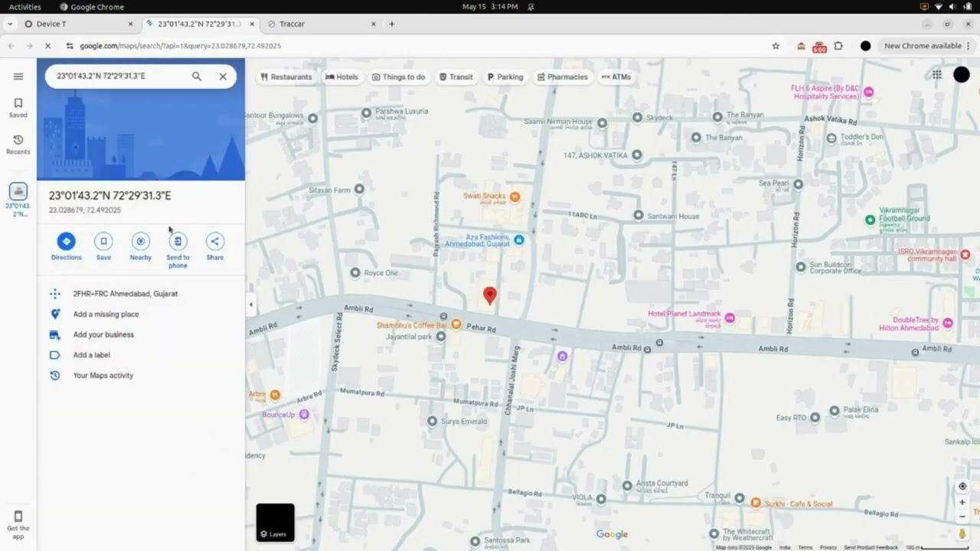Viewport: 980px width, 551px height.
Task: Collapse the Maps side panel
Action: coord(250,305)
